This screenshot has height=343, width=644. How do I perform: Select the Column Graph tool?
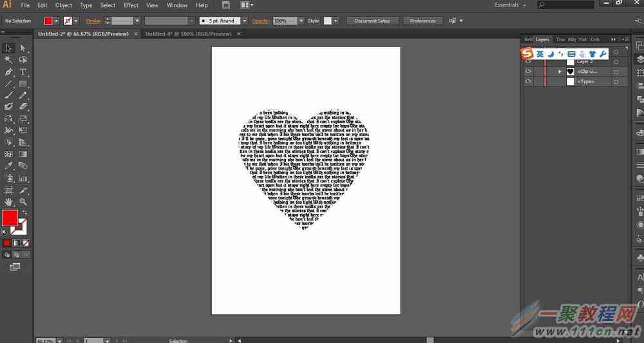pyautogui.click(x=23, y=179)
